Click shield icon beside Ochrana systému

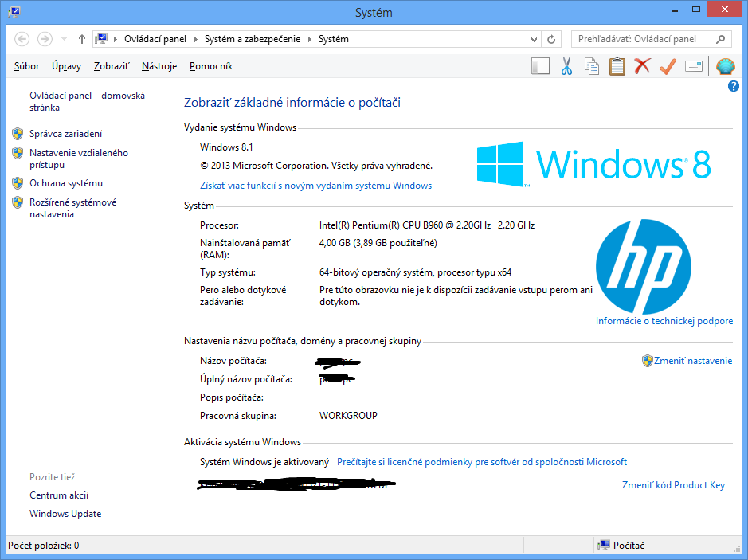coord(18,183)
